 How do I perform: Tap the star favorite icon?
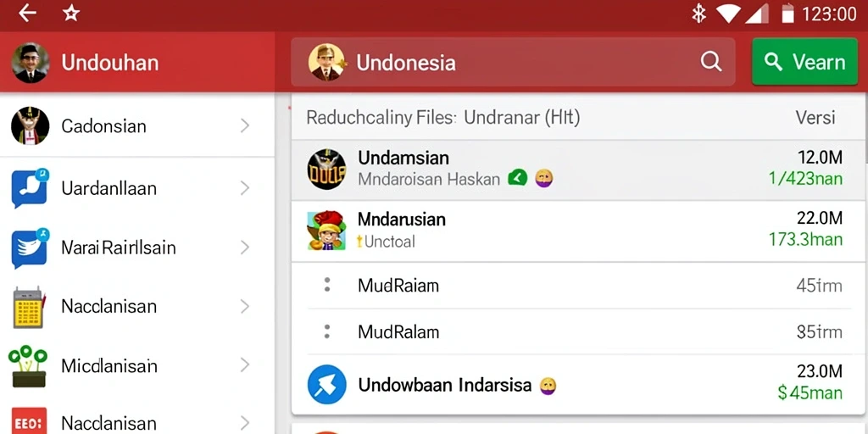tap(71, 14)
